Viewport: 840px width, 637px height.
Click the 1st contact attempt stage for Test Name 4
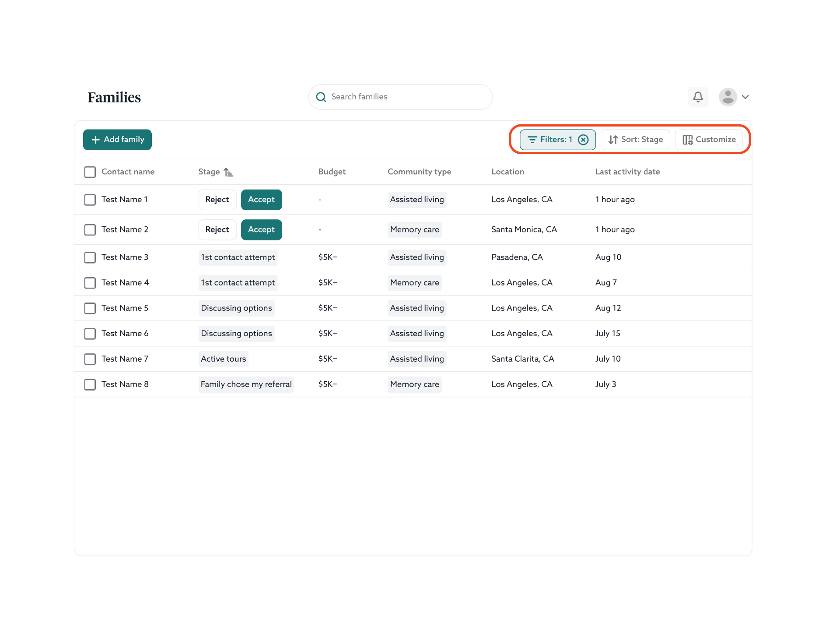238,283
